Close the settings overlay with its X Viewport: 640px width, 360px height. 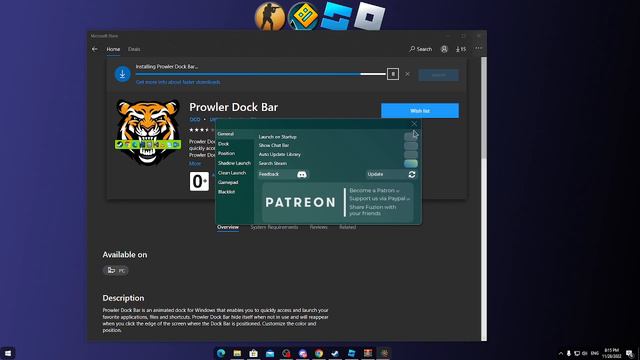(x=414, y=124)
